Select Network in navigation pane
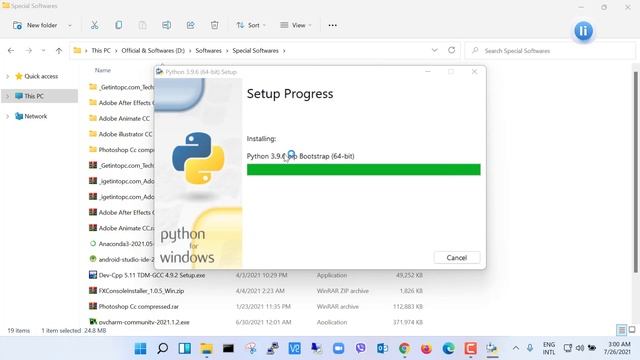Screen dimensions: 640x360 [x=36, y=116]
